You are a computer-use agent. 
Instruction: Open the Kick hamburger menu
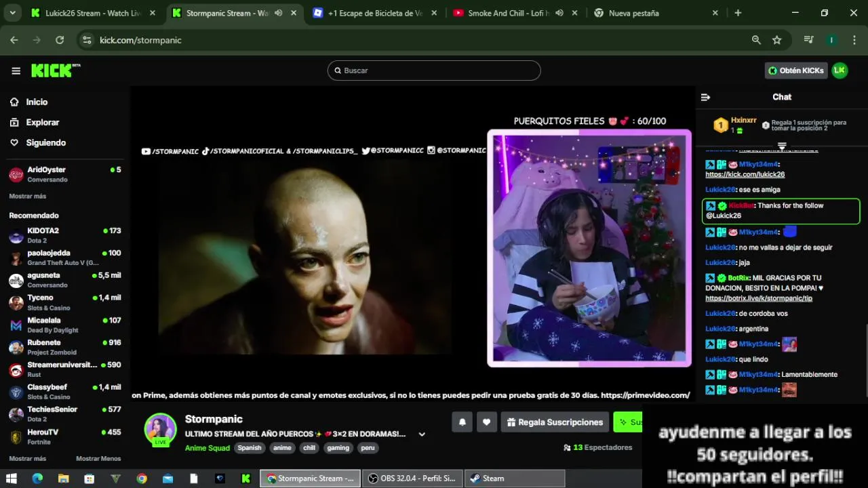16,70
